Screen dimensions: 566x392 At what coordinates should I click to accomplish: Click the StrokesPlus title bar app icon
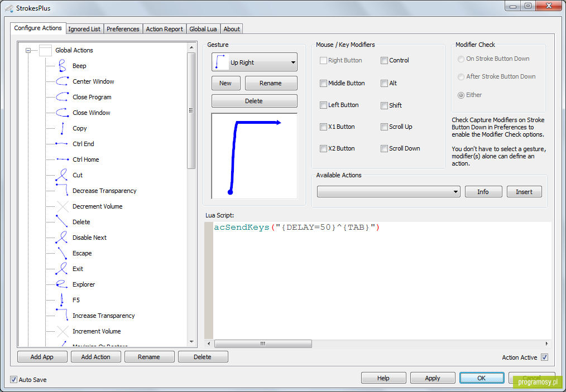coord(9,8)
